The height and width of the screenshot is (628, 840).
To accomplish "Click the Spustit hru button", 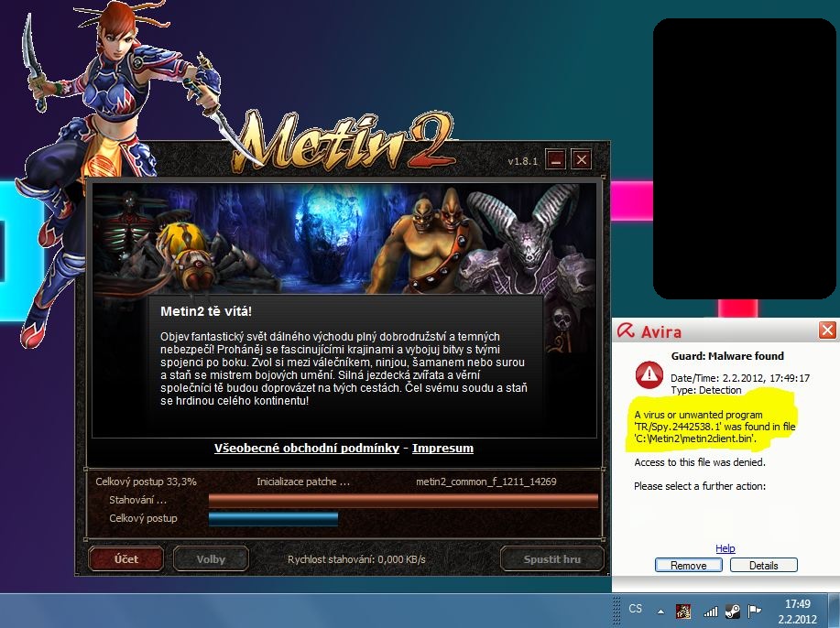I will coord(551,559).
